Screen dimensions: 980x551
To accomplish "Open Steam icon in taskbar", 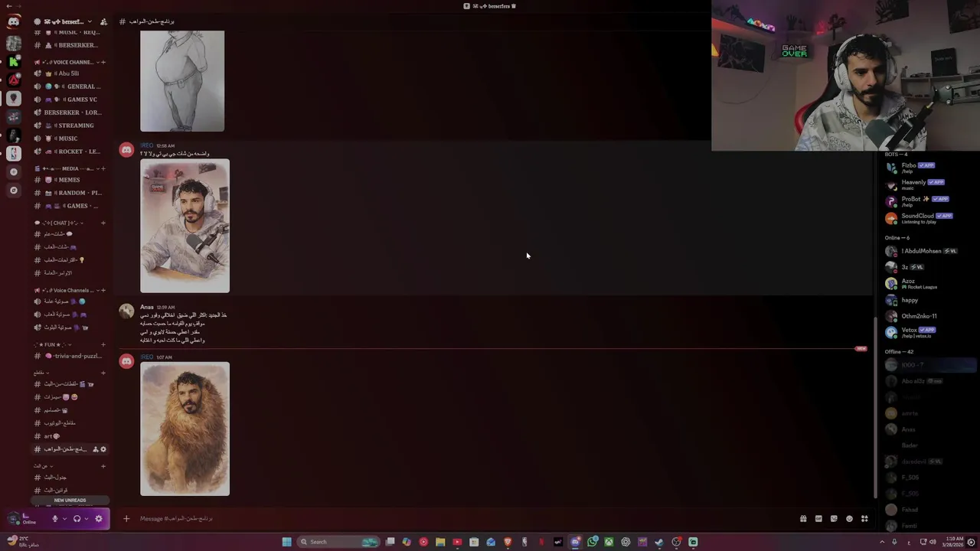I will click(x=659, y=542).
